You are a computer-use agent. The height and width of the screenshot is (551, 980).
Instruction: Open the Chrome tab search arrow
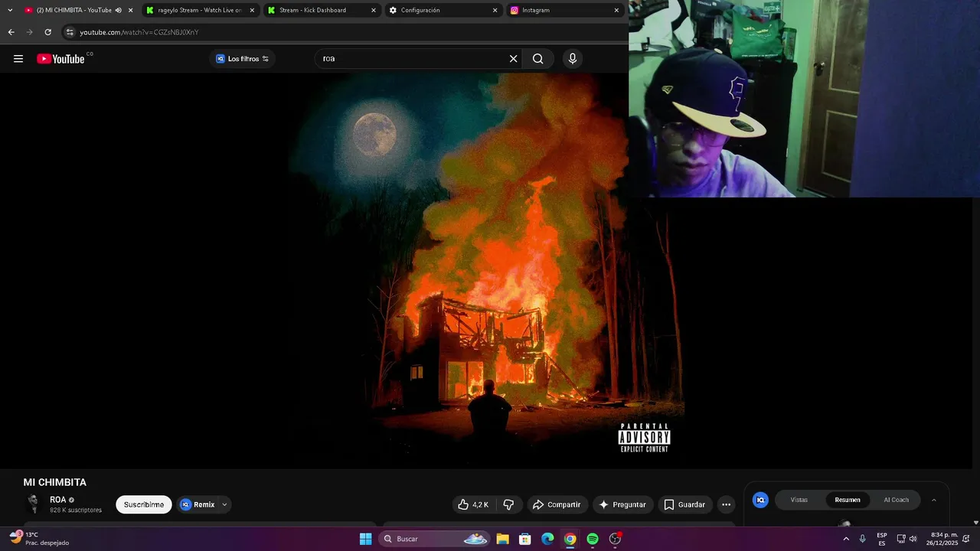pyautogui.click(x=10, y=10)
